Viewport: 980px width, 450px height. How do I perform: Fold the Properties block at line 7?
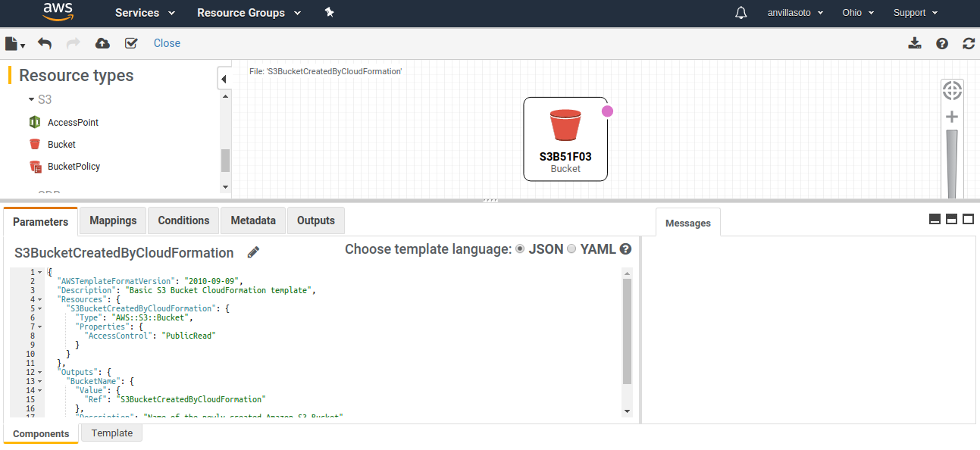pyautogui.click(x=39, y=327)
